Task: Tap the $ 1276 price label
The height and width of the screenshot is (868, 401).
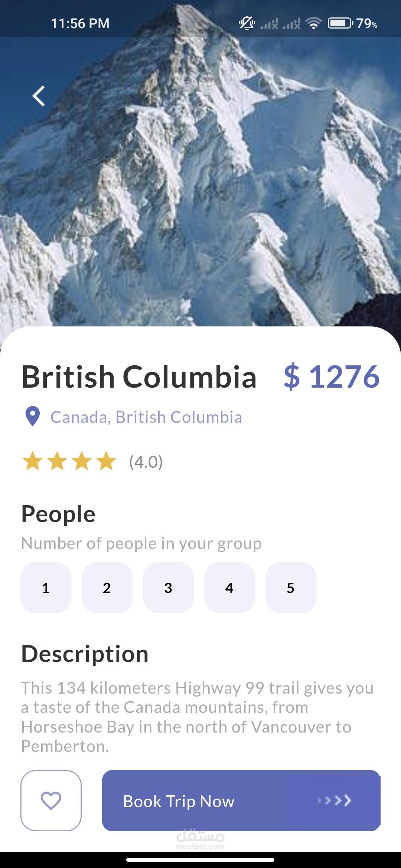Action: coord(332,377)
